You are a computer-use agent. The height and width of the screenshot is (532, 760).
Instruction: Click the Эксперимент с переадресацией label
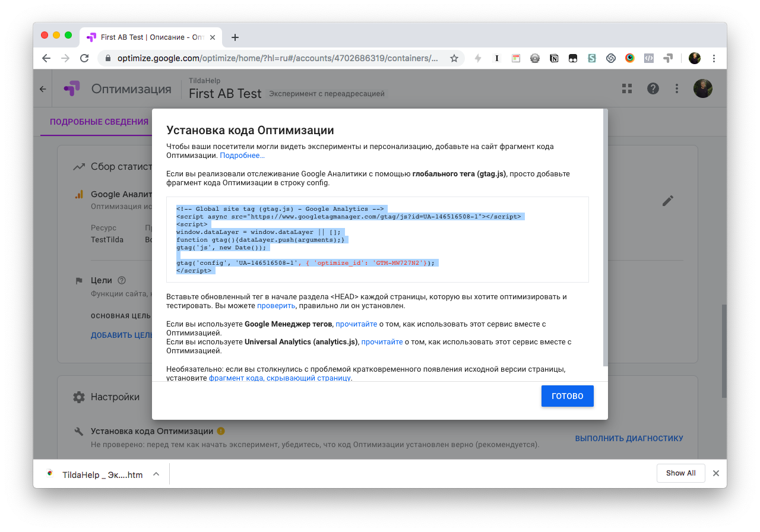click(327, 94)
